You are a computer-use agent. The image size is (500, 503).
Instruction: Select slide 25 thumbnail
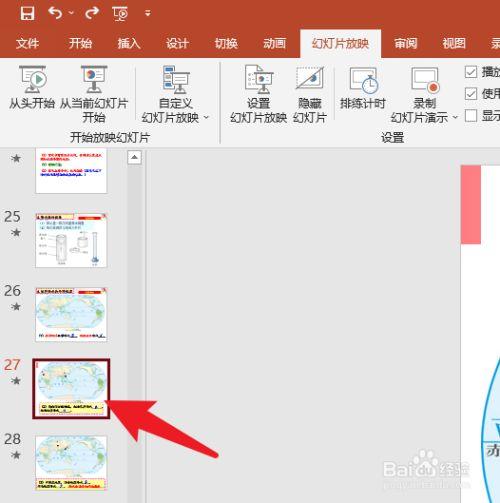click(71, 240)
